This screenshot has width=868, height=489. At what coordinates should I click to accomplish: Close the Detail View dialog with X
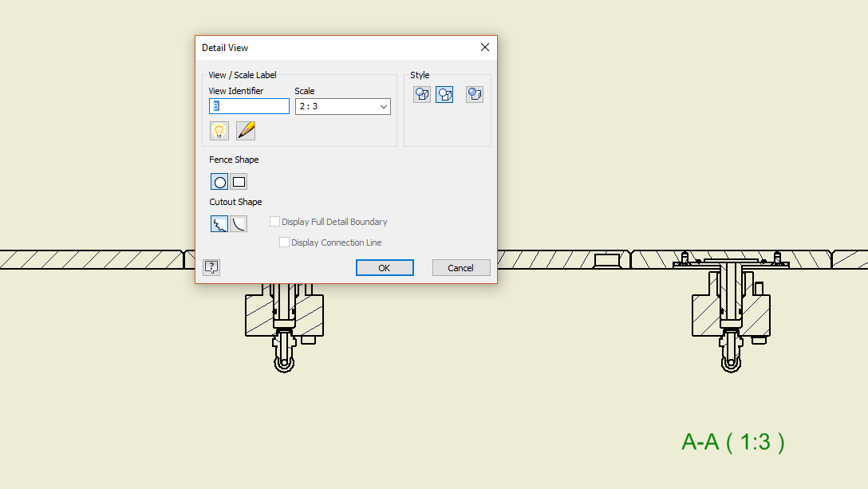[484, 47]
